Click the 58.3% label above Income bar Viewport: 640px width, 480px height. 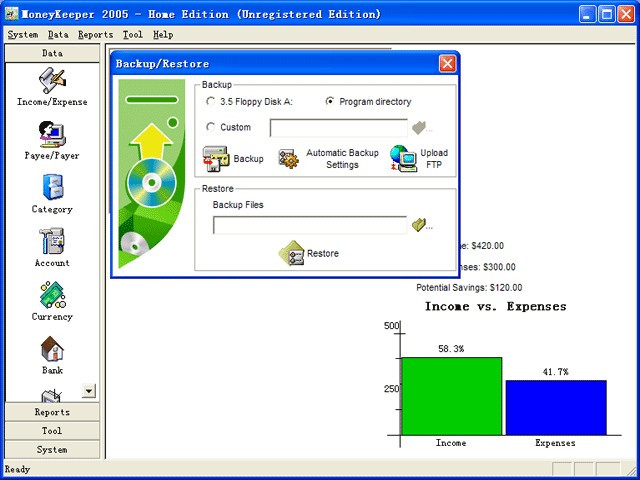click(451, 349)
